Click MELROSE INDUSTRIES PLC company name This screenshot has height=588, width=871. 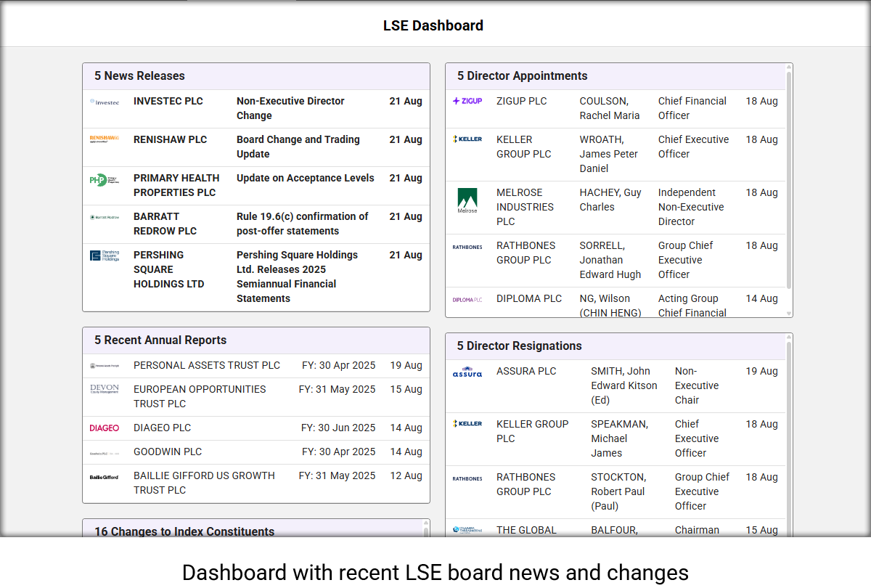click(526, 207)
